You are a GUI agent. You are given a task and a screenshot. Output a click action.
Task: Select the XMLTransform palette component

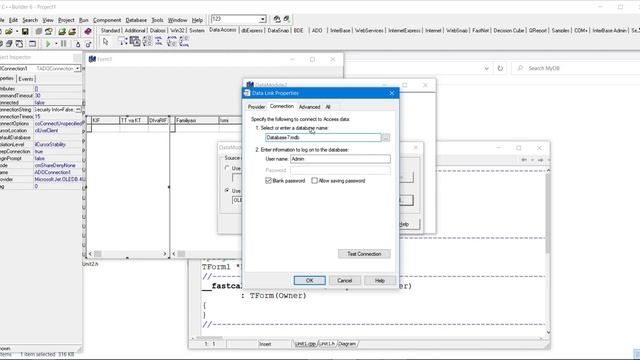pos(159,42)
